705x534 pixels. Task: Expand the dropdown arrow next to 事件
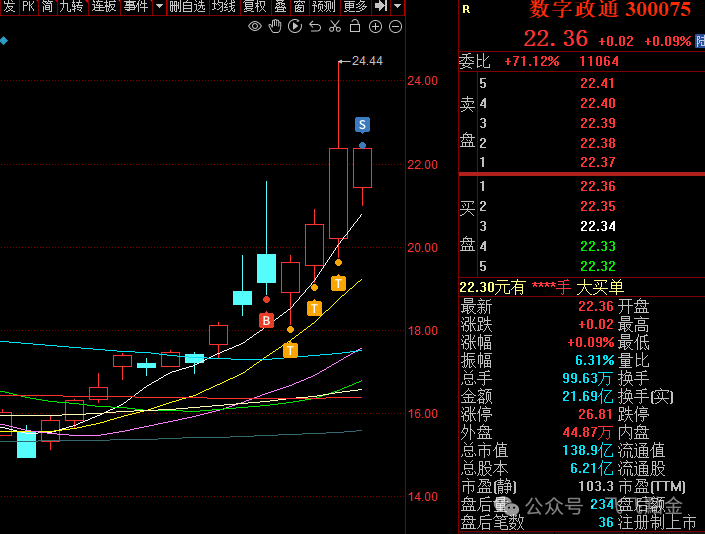tap(159, 6)
